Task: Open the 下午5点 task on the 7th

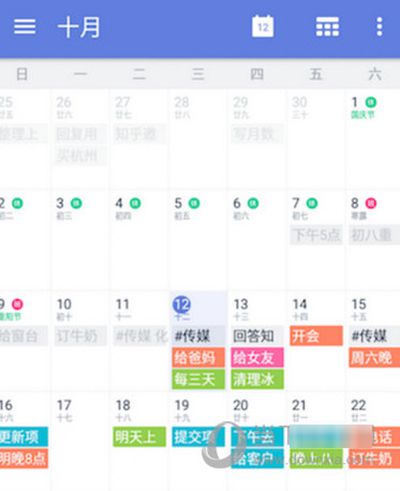Action: (x=316, y=235)
